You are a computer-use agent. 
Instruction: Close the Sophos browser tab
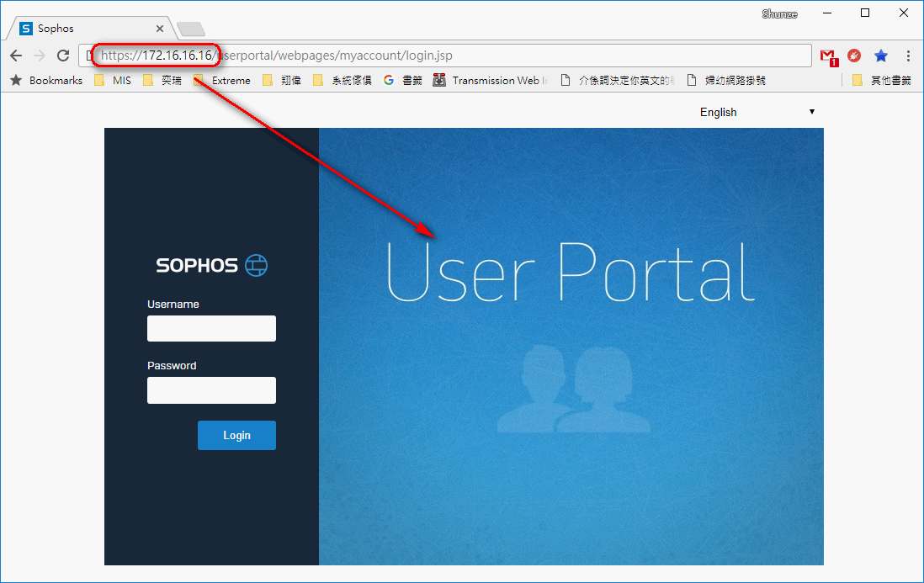160,29
